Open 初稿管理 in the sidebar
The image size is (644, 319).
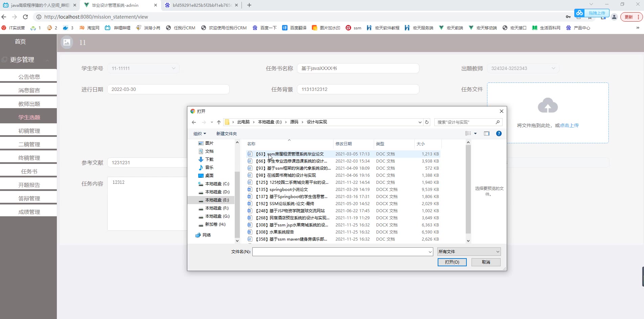[x=29, y=131]
